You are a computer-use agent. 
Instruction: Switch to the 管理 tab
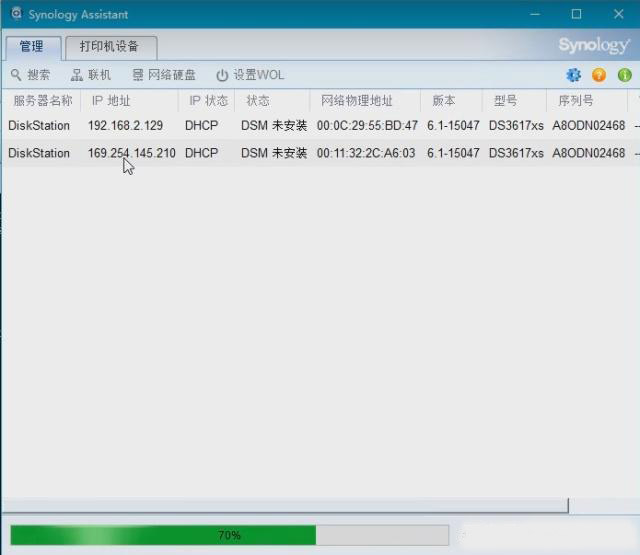(x=33, y=47)
